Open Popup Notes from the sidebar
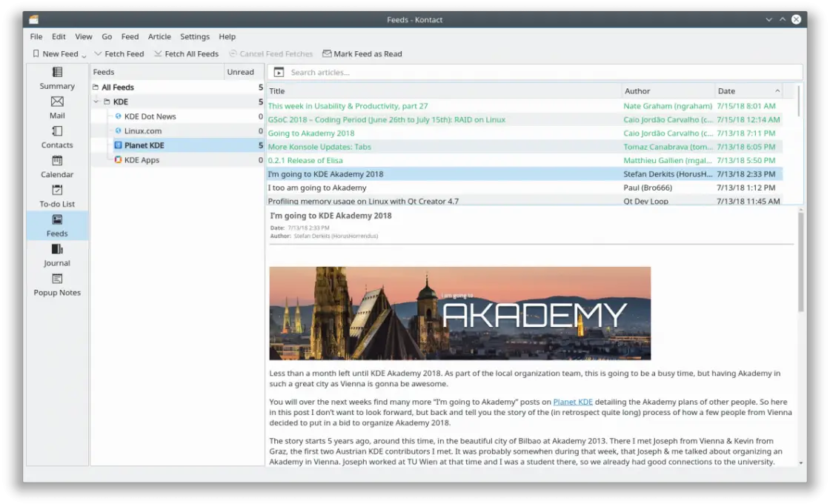830x504 pixels. tap(57, 285)
